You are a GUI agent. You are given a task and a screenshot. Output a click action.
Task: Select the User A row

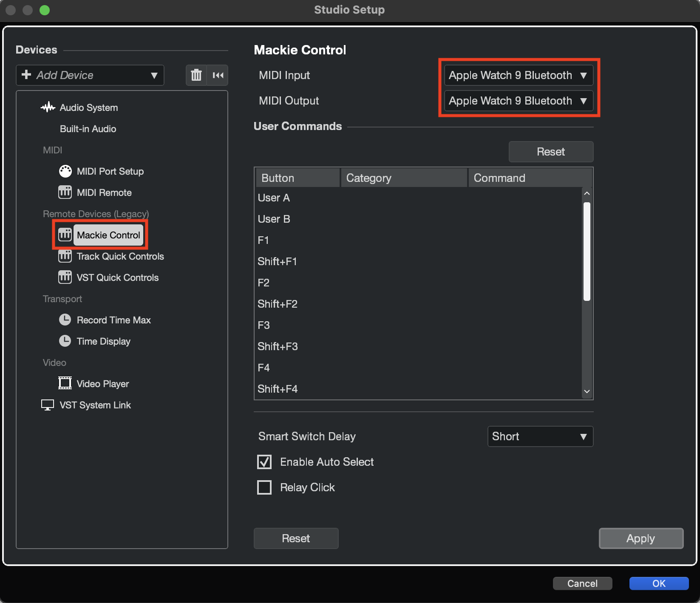(419, 198)
